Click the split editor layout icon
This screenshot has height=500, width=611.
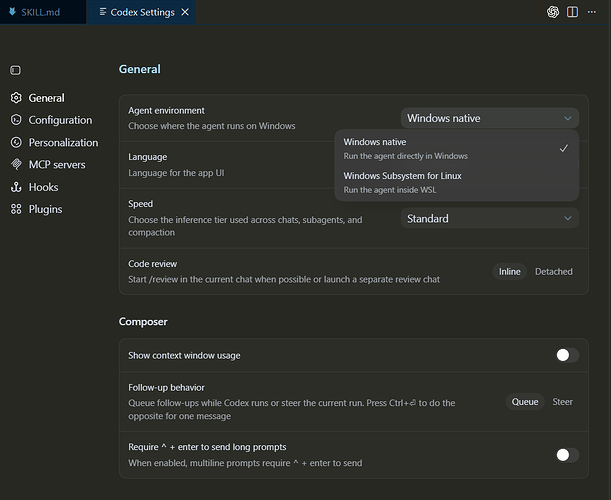point(572,12)
